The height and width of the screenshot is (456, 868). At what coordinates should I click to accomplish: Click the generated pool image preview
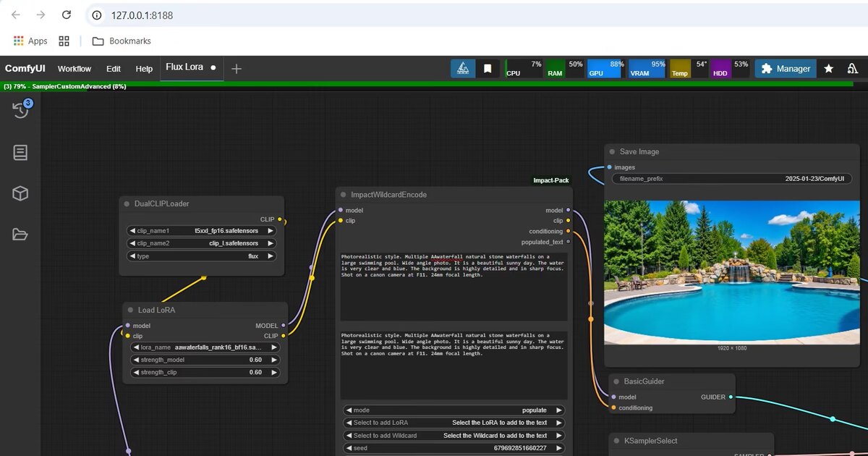(x=731, y=272)
